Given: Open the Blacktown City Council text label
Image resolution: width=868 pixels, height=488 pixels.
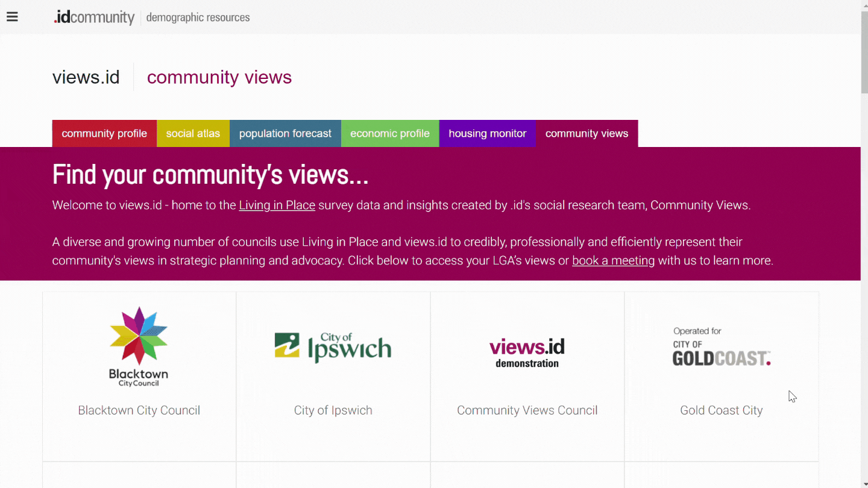Looking at the screenshot, I should pyautogui.click(x=139, y=410).
